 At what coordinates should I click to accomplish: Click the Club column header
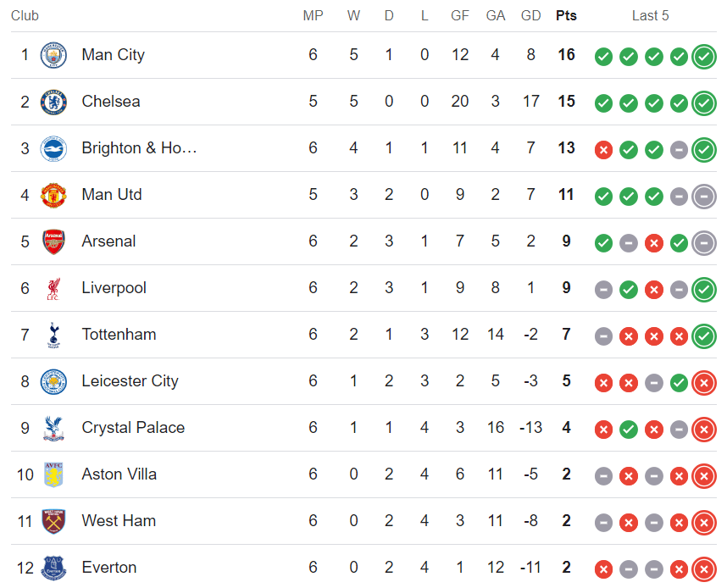[25, 16]
